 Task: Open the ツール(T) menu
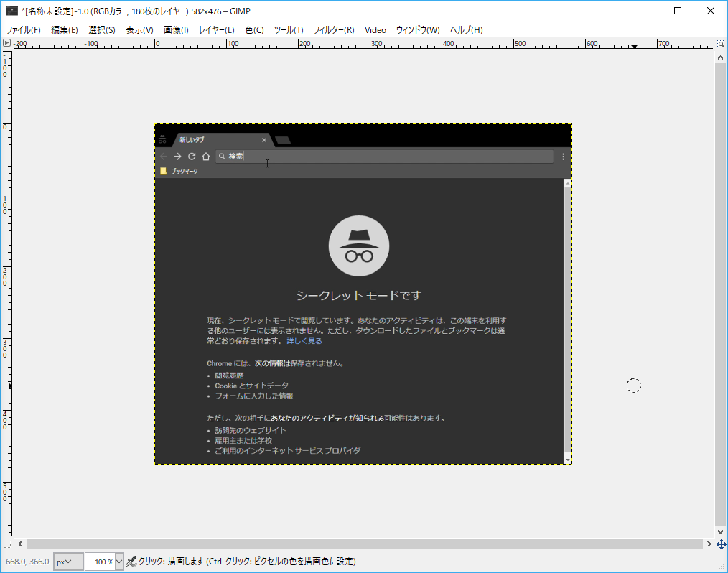(x=289, y=30)
